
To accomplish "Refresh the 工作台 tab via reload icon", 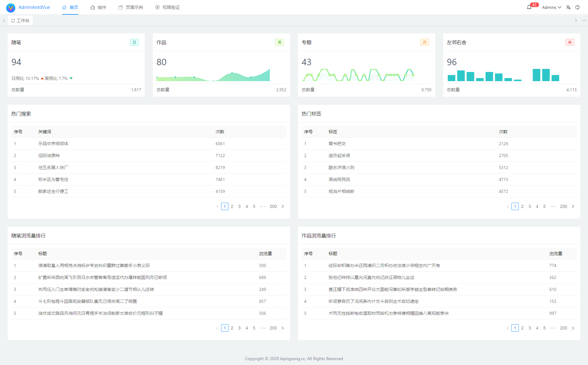I will (x=13, y=21).
